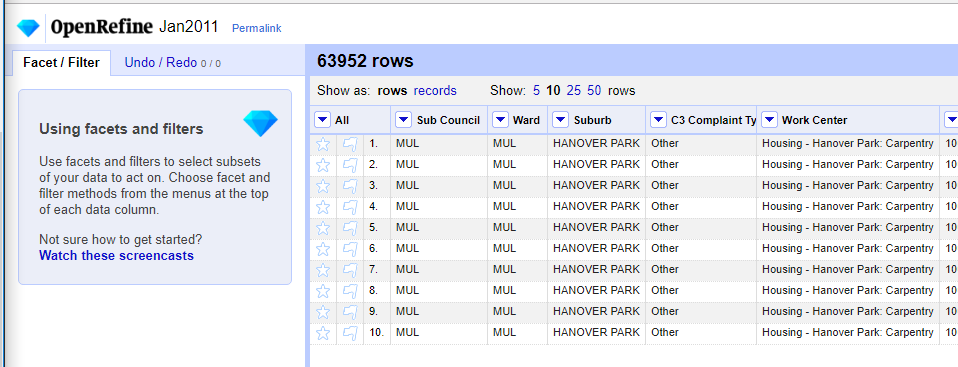Click the Work Center column header label

click(814, 120)
